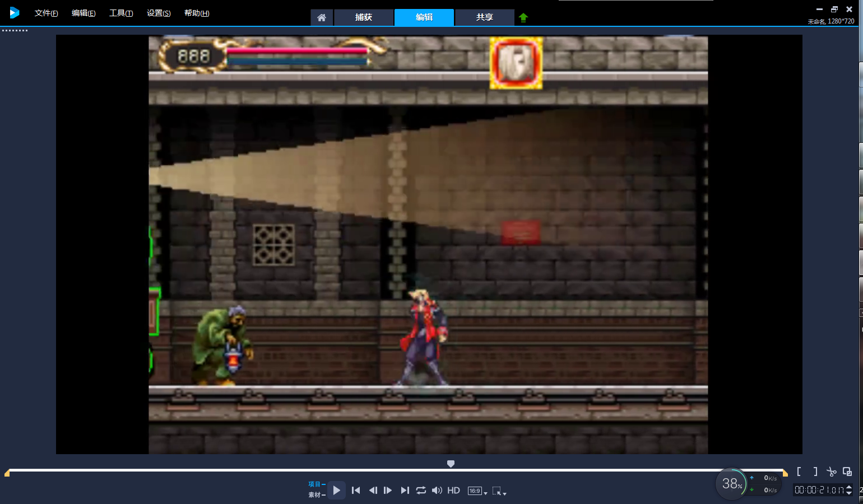Screen dimensions: 863x504
Task: Open the 编辑(E) menu in menu bar
Action: (83, 13)
